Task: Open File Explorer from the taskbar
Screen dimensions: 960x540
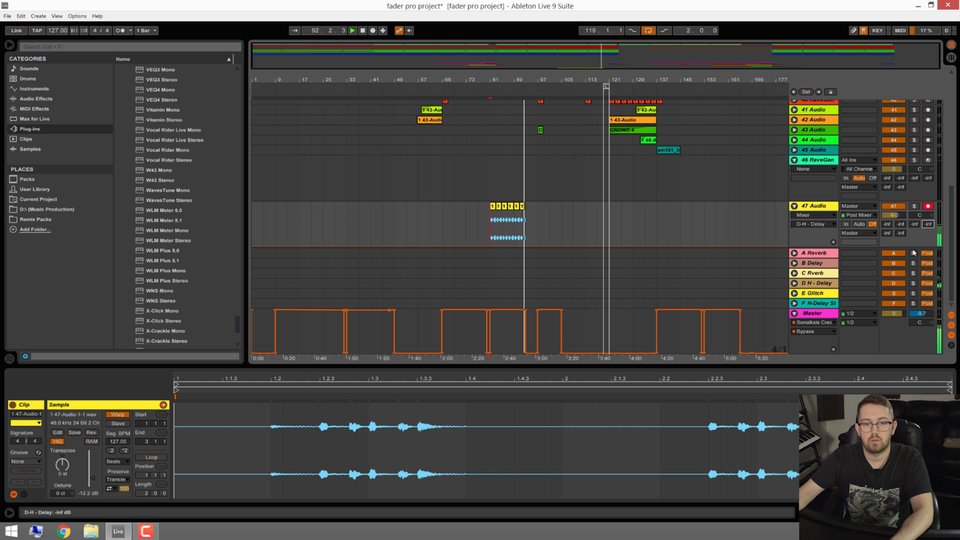Action: click(91, 531)
